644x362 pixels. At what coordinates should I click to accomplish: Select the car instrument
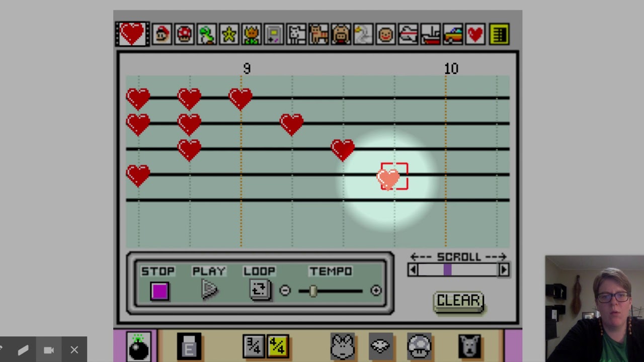(453, 35)
